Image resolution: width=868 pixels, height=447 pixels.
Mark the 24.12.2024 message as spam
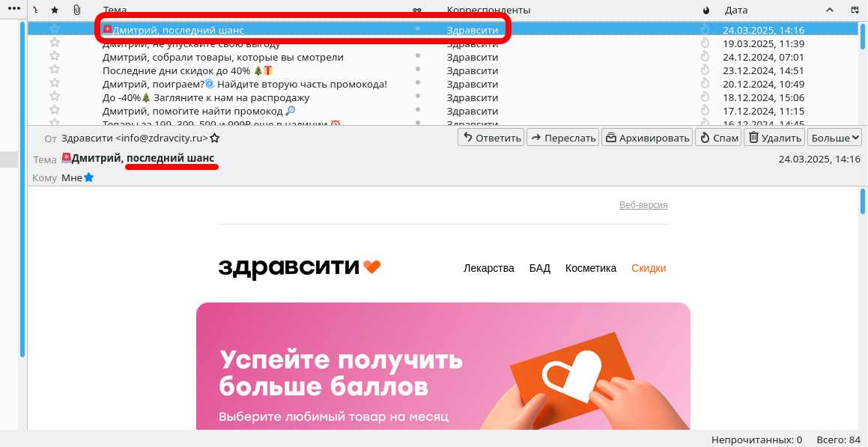(x=705, y=56)
